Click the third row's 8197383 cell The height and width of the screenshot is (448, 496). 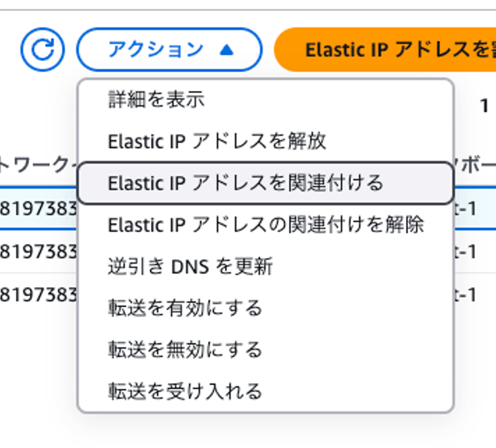[x=38, y=295]
